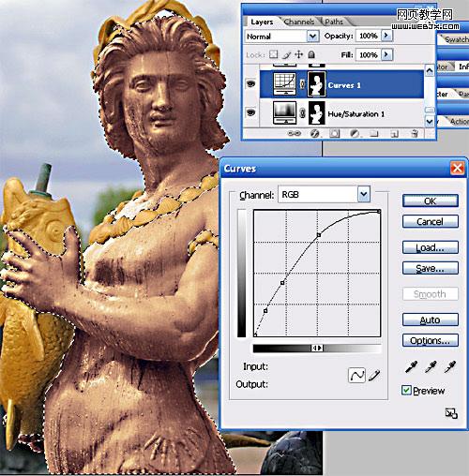
Task: Open the Fill slider arrow
Action: 386,54
